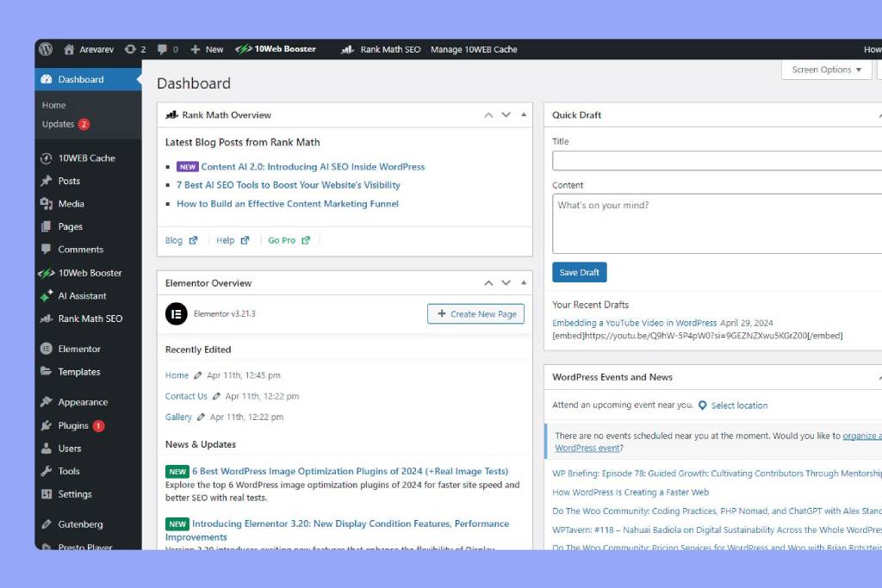Open the Create New Page button
The image size is (882, 588).
[475, 313]
